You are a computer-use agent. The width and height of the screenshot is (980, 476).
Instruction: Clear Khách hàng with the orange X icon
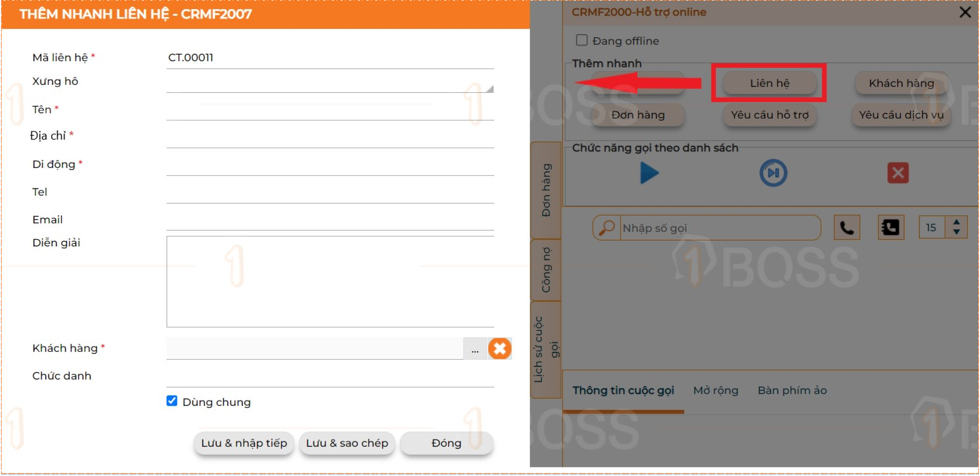tap(499, 349)
